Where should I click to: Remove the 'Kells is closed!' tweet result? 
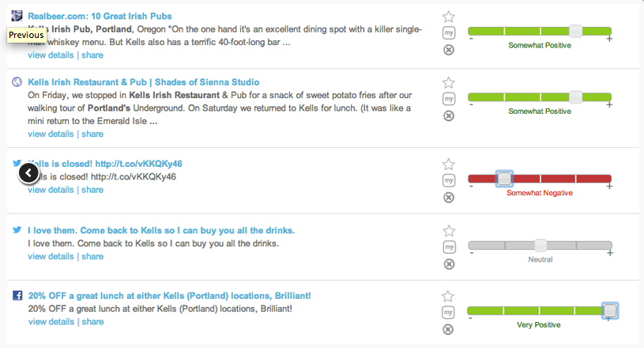pos(449,198)
